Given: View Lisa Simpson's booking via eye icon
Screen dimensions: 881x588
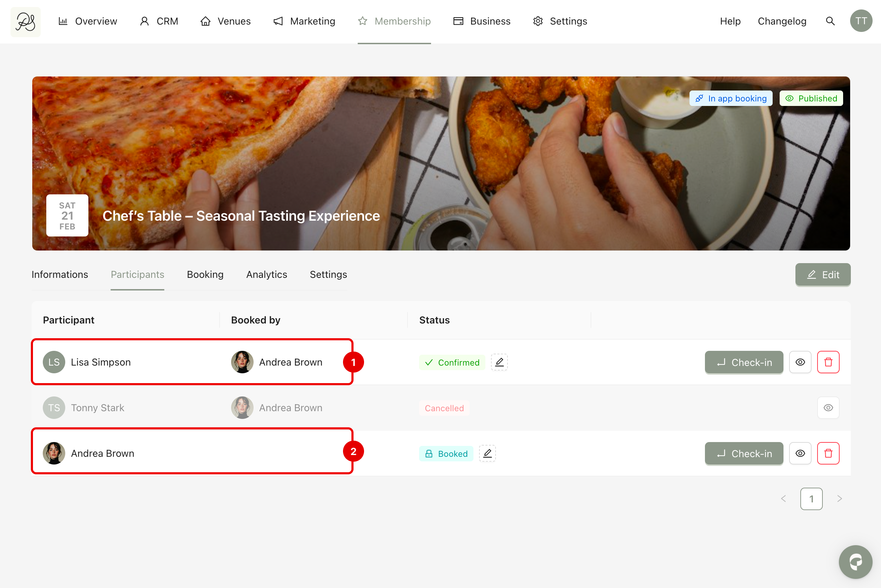Looking at the screenshot, I should coord(800,362).
